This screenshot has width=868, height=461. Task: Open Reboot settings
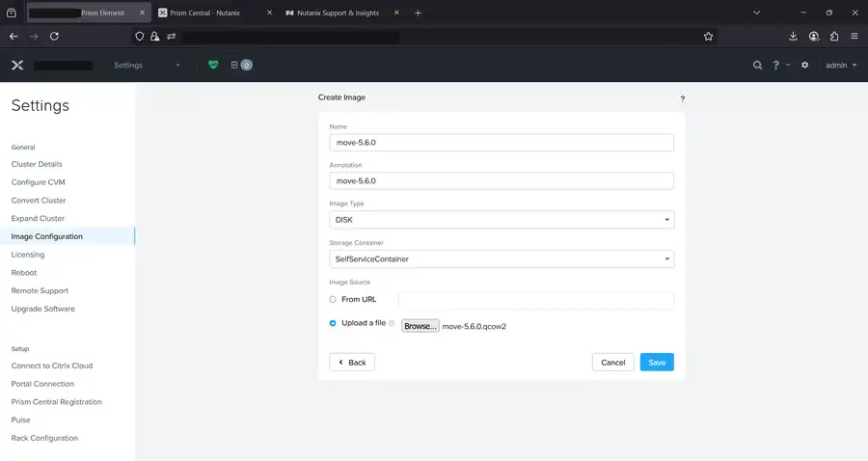(x=24, y=273)
